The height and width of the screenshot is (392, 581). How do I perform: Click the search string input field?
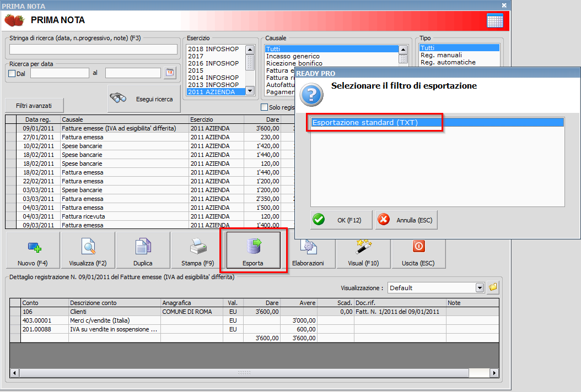[93, 49]
